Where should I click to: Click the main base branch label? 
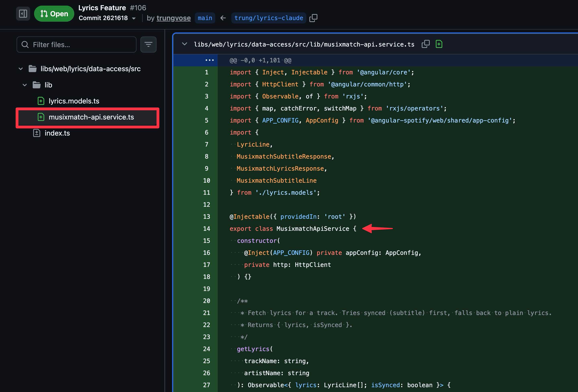point(205,18)
